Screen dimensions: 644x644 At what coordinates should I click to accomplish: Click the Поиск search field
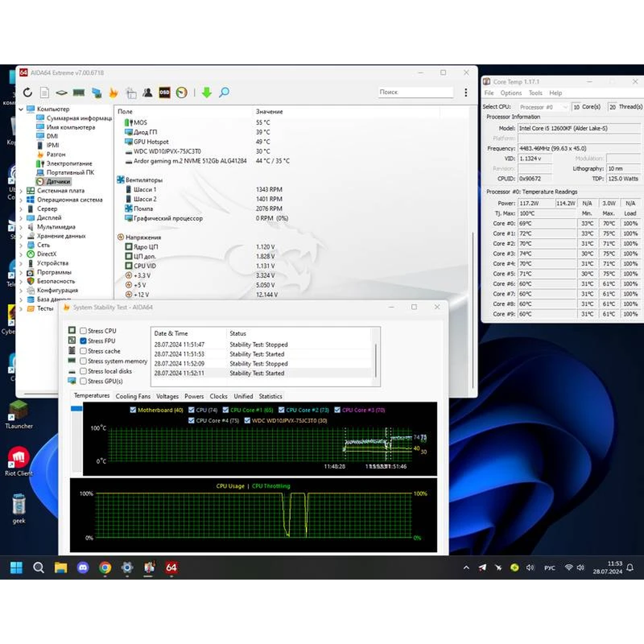[x=415, y=92]
